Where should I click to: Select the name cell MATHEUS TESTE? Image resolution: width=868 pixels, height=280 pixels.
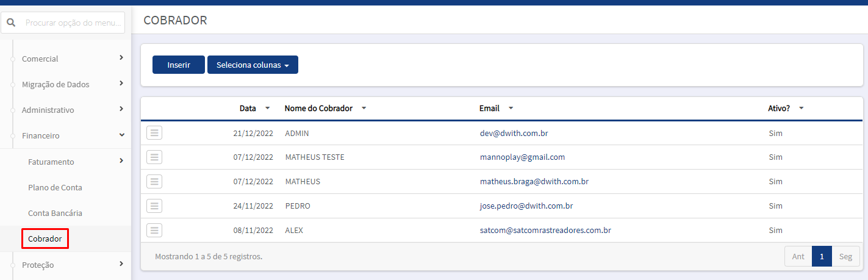click(x=315, y=157)
